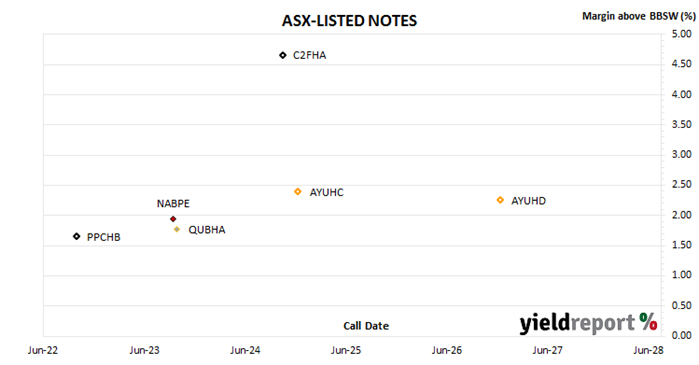
Task: Click the C2FHA data label
Action: [x=309, y=55]
